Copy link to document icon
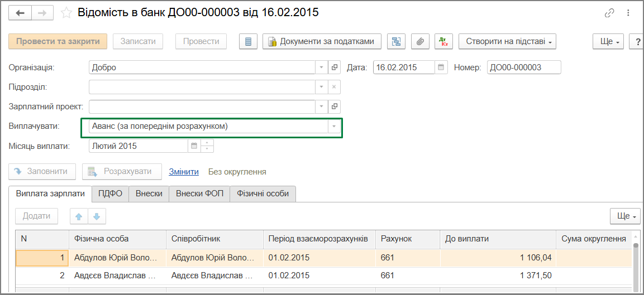The image size is (644, 295). pos(609,13)
